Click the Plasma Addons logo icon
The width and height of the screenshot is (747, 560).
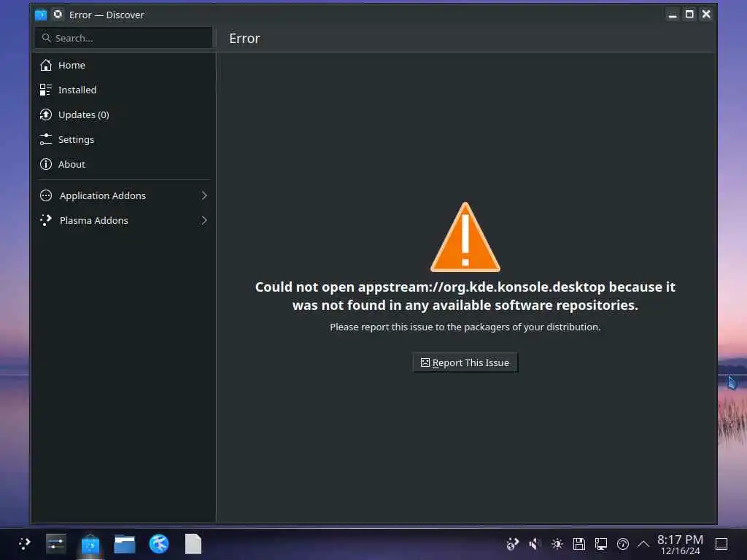46,220
